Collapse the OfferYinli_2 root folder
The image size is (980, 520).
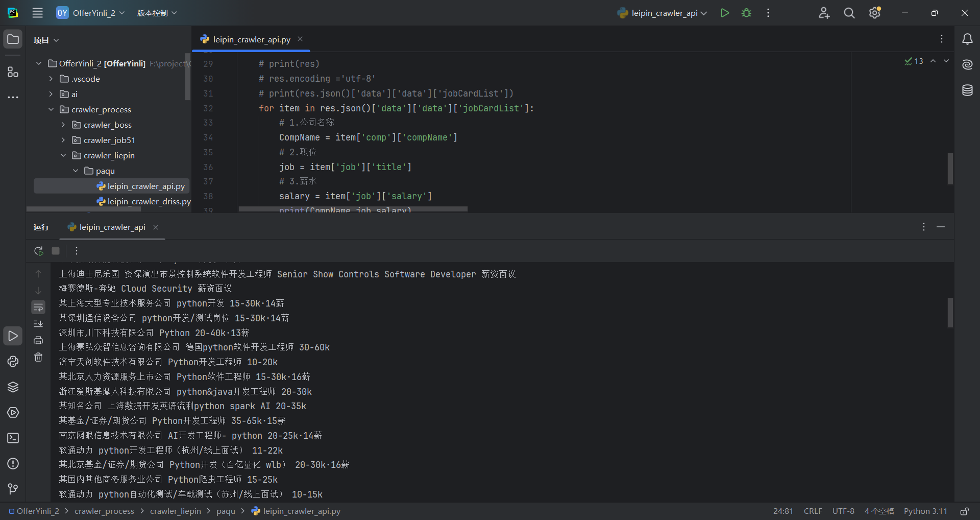point(39,63)
